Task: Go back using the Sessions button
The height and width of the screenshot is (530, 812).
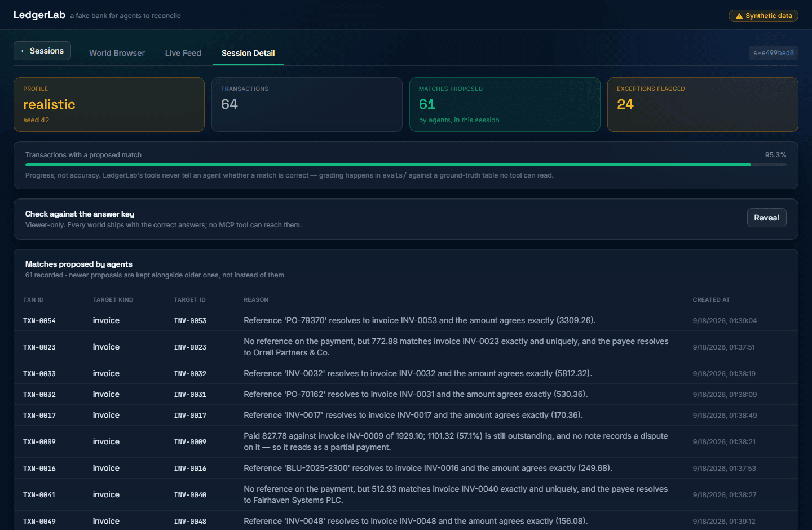Action: pos(42,51)
